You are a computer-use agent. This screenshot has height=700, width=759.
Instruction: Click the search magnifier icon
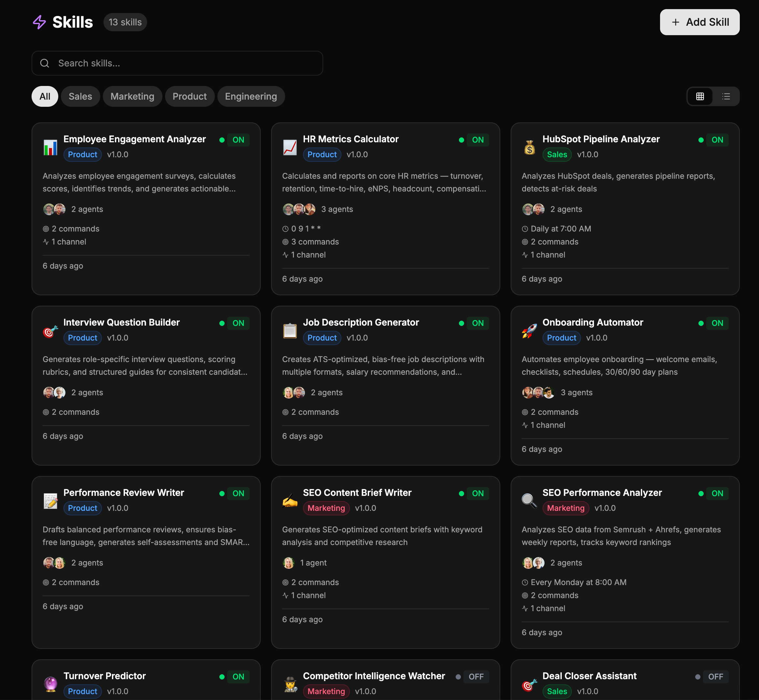pyautogui.click(x=45, y=63)
